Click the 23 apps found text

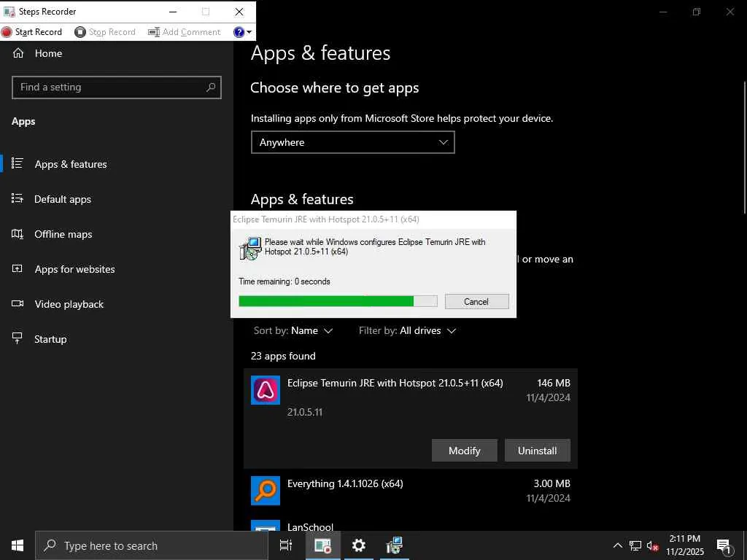point(283,356)
